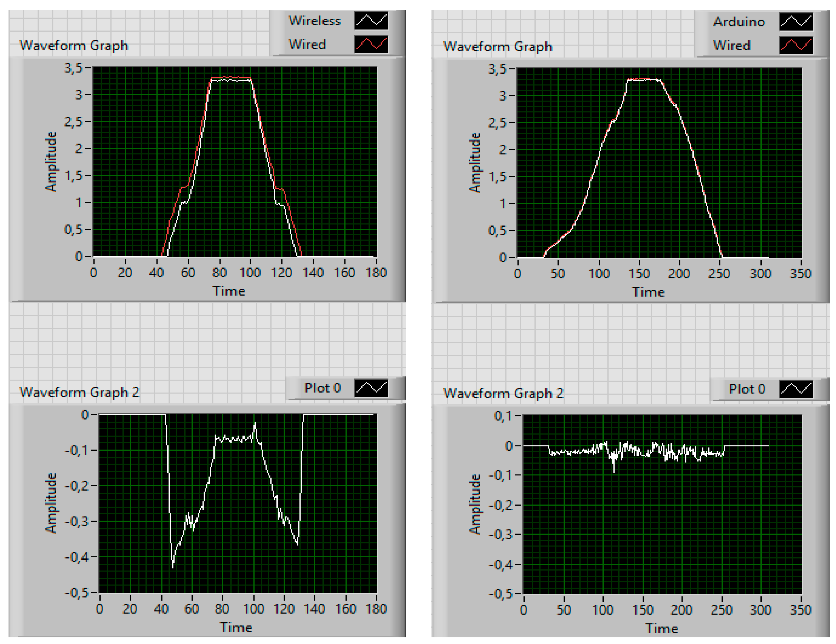Click the bottom-left Waveform Graph 2 title
Viewport: 836px width, 644px height.
coord(79,392)
